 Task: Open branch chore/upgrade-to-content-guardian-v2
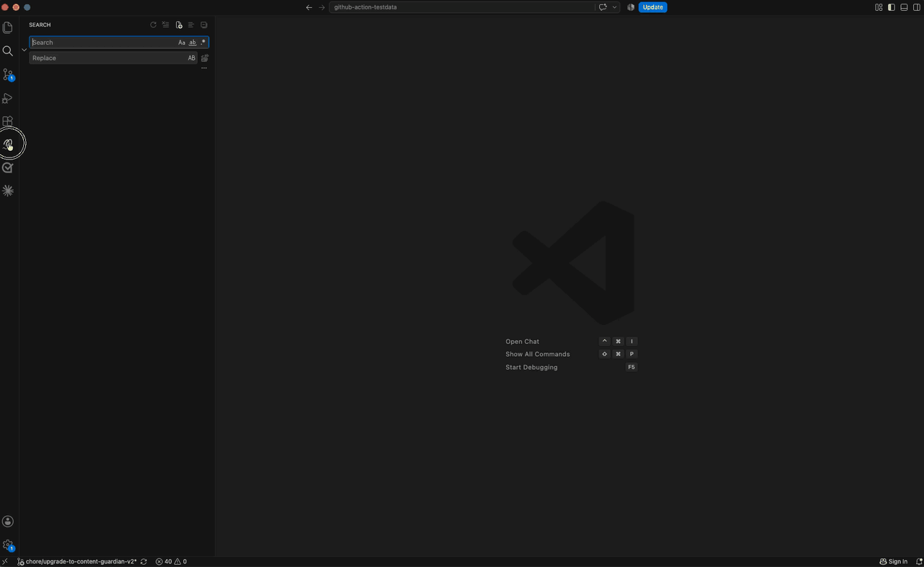point(77,561)
